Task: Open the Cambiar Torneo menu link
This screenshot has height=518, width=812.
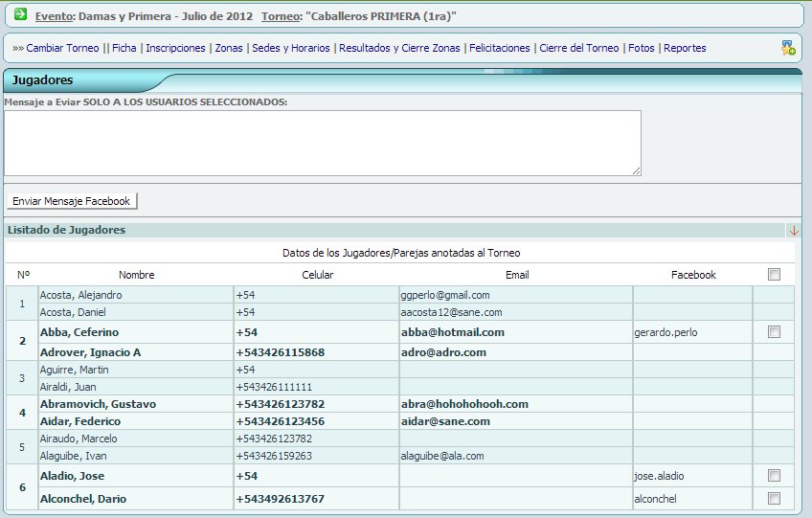Action: click(x=62, y=48)
